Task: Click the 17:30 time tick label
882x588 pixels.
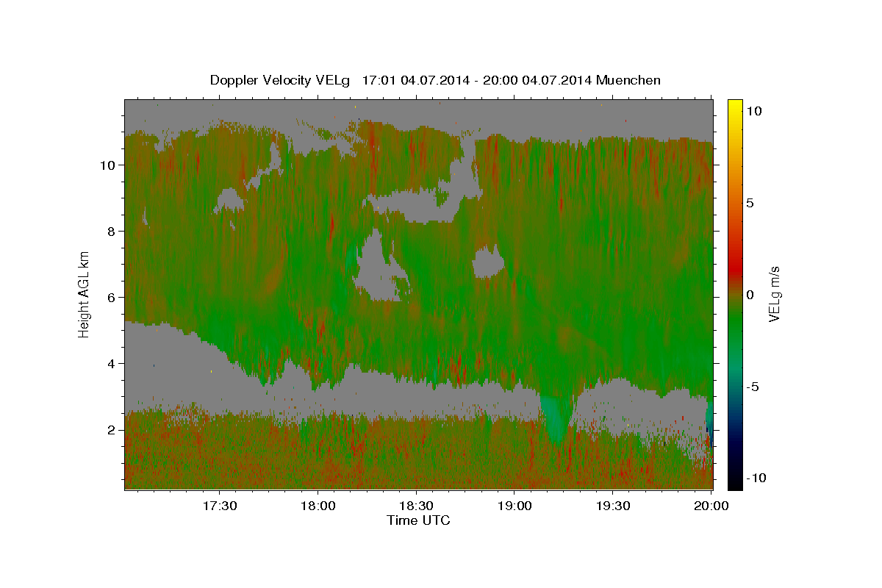Action: 220,506
